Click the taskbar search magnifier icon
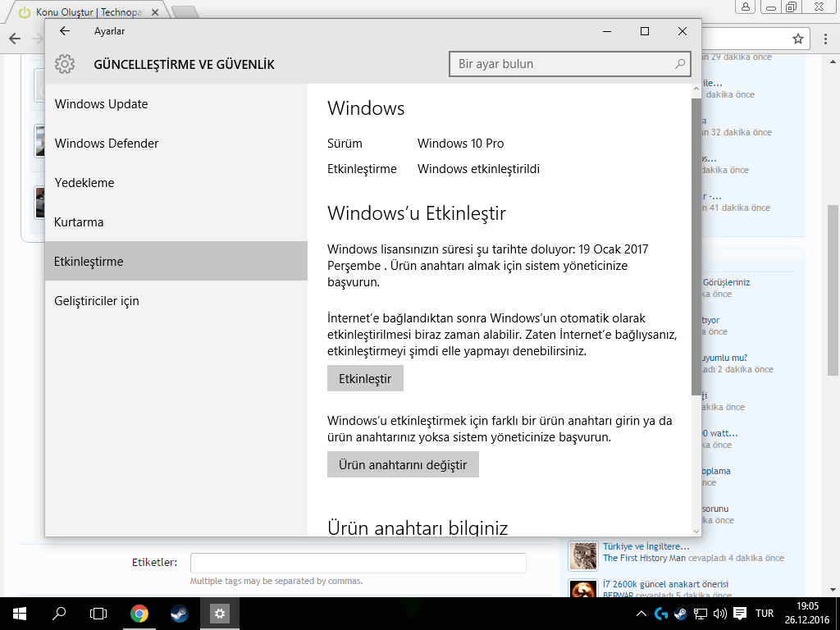The height and width of the screenshot is (630, 840). (59, 614)
